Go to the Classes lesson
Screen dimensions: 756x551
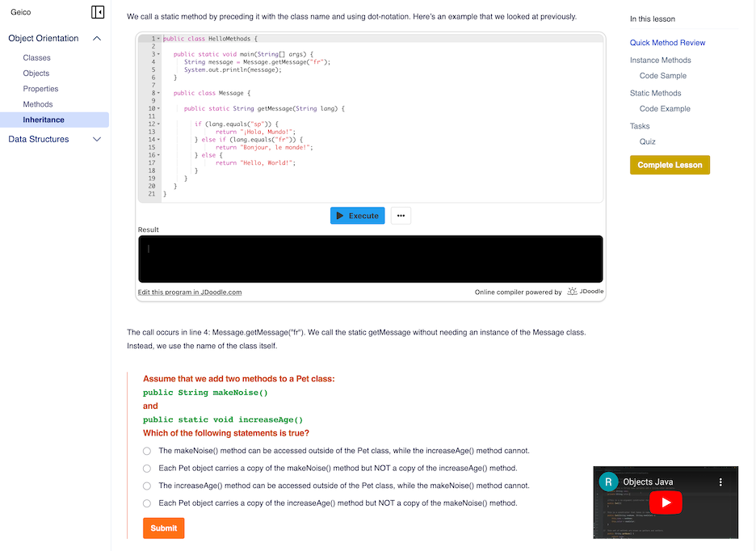click(36, 57)
